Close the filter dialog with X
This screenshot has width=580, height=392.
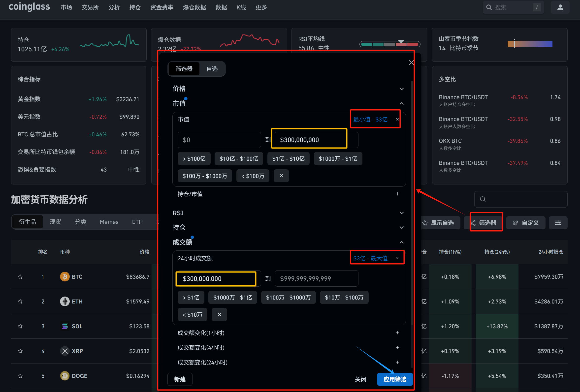coord(411,62)
